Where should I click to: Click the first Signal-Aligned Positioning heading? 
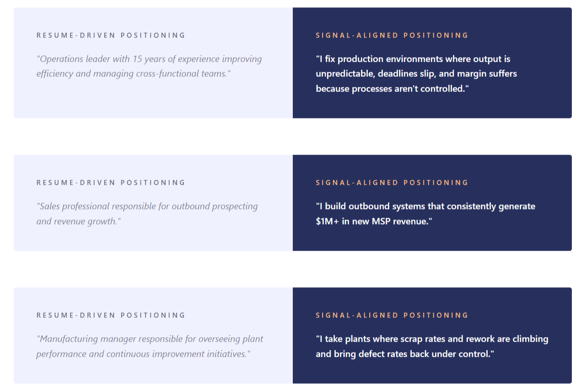point(392,35)
